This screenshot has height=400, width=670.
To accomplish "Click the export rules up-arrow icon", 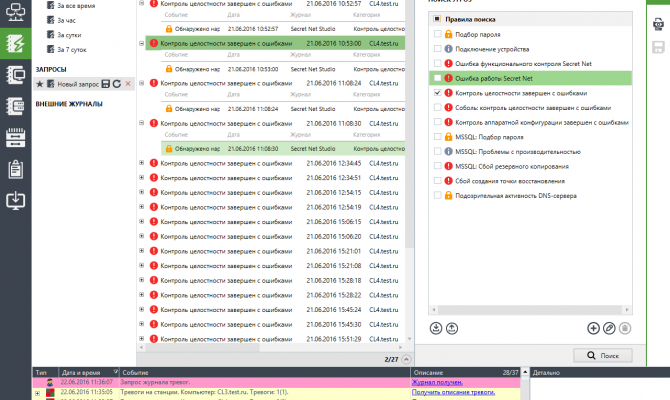I will [452, 328].
